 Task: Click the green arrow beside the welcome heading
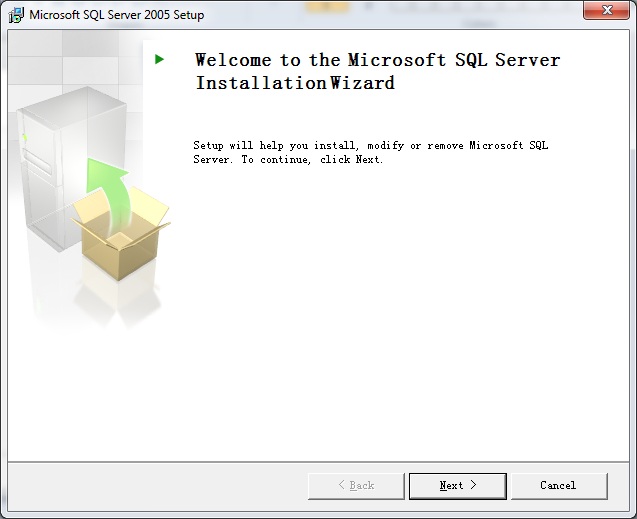coord(159,59)
